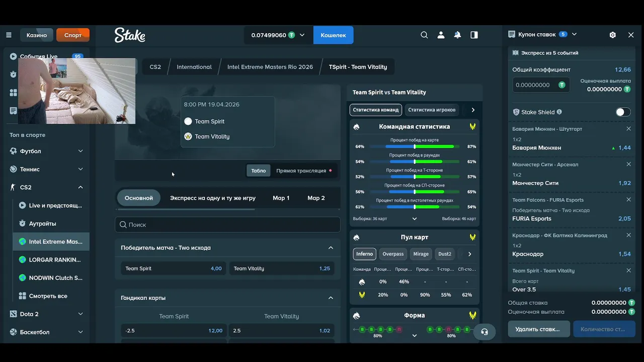This screenshot has height=362, width=644.
Task: Remove Team Spirit - Team Vitality bet
Action: click(628, 270)
